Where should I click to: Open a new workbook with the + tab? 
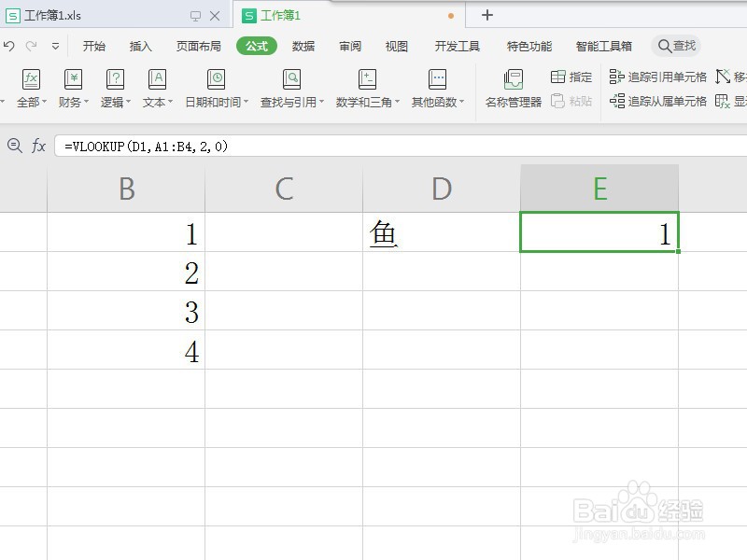pyautogui.click(x=486, y=15)
